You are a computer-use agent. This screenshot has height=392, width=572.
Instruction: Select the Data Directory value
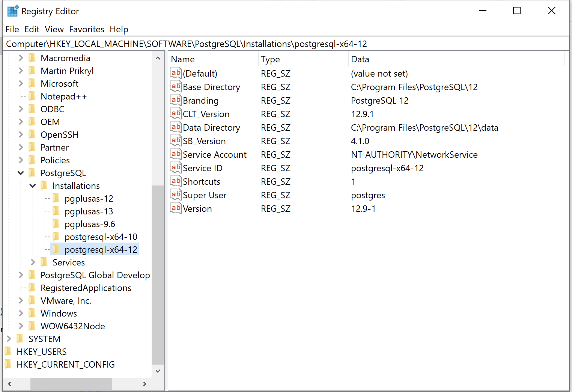[211, 128]
